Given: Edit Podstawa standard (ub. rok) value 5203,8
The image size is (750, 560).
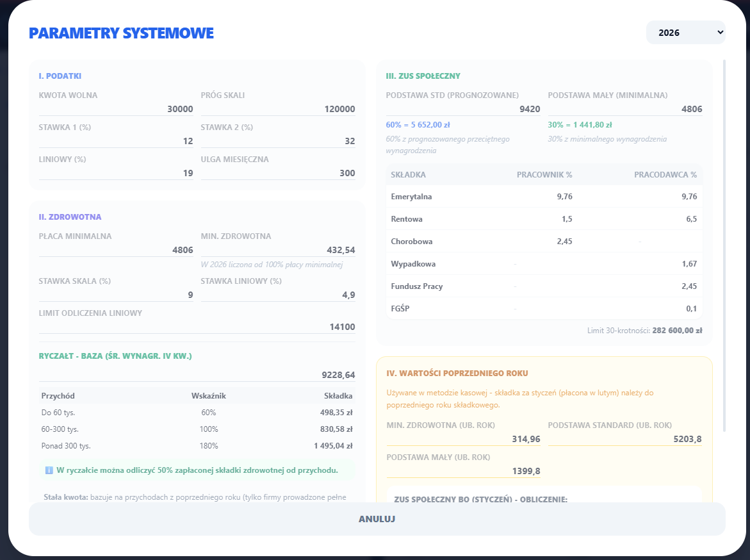Looking at the screenshot, I should [x=624, y=439].
